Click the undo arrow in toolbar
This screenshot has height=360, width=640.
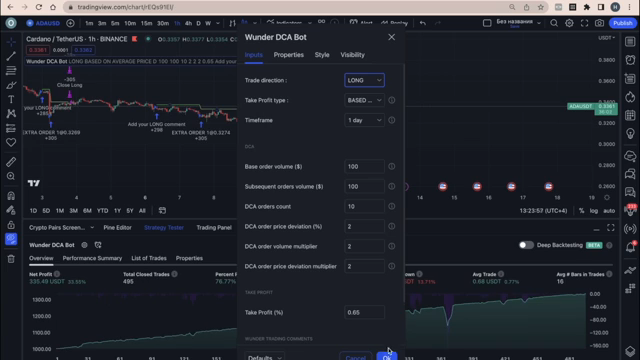click(x=423, y=23)
